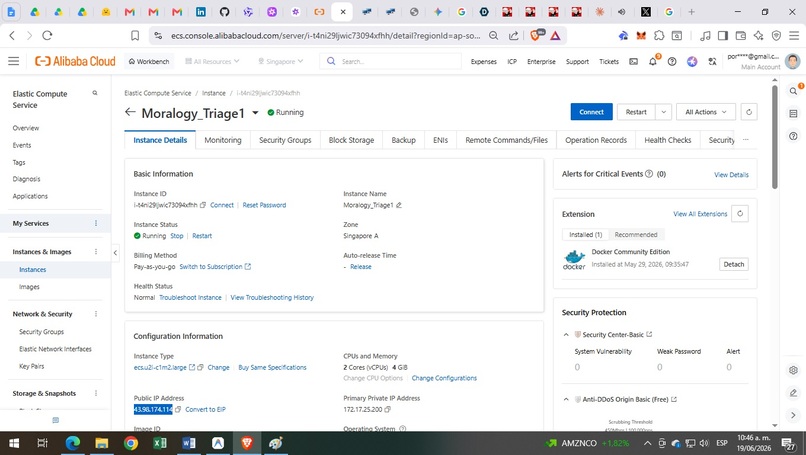Screen dimensions: 806x455
Task: Open the Alibaba Cloud main hamburger menu
Action: click(13, 61)
